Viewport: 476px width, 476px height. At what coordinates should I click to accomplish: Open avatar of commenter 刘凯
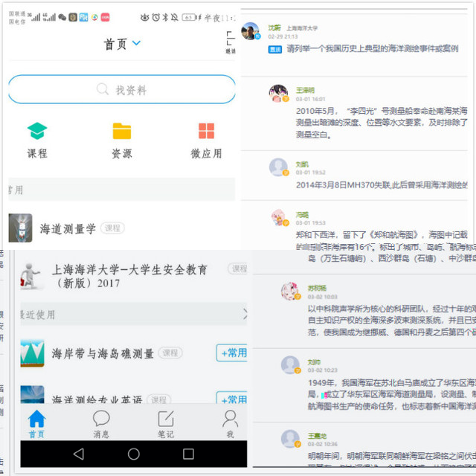click(278, 167)
